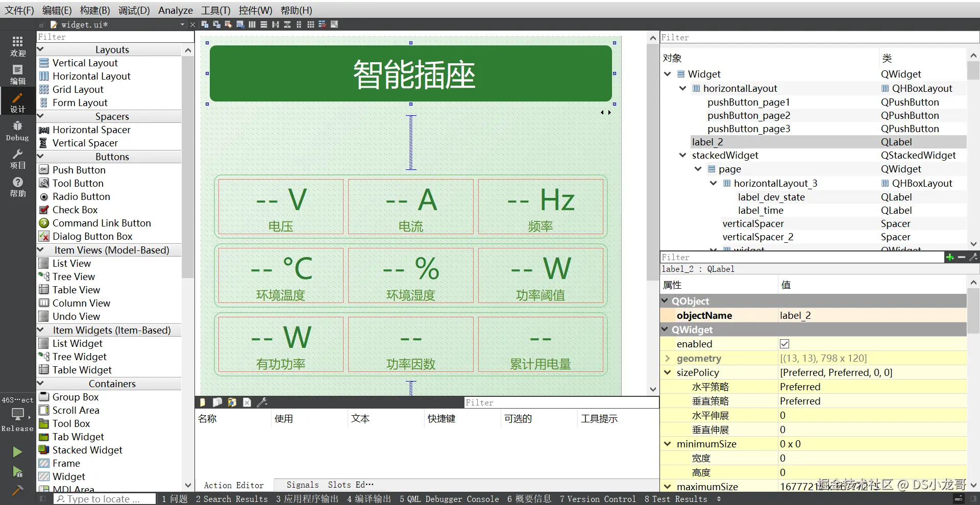Toggle the enabled property checkbox
Image resolution: width=980 pixels, height=505 pixels.
(x=785, y=344)
